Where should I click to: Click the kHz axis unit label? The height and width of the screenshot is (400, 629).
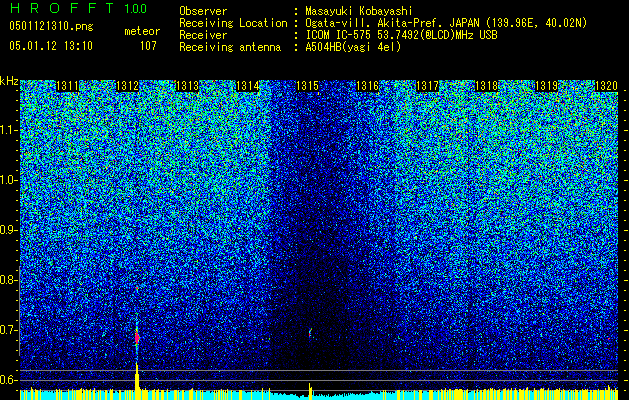click(x=9, y=81)
